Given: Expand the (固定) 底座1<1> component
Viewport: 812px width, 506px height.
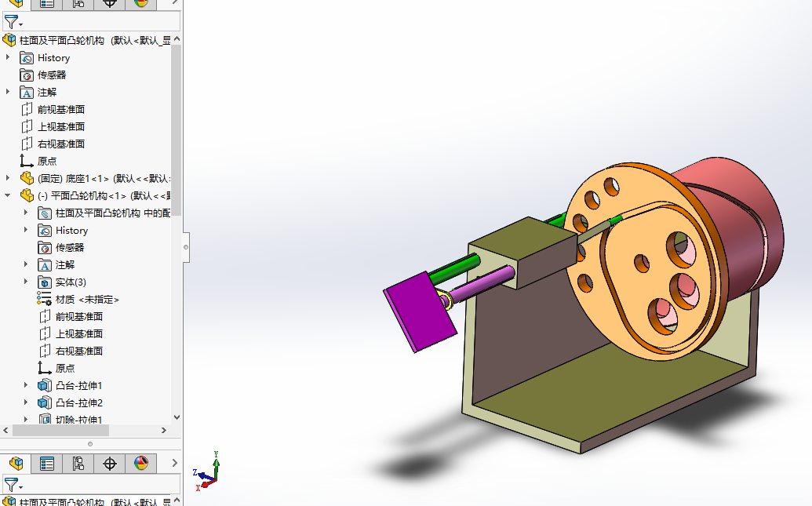Looking at the screenshot, I should coord(8,177).
